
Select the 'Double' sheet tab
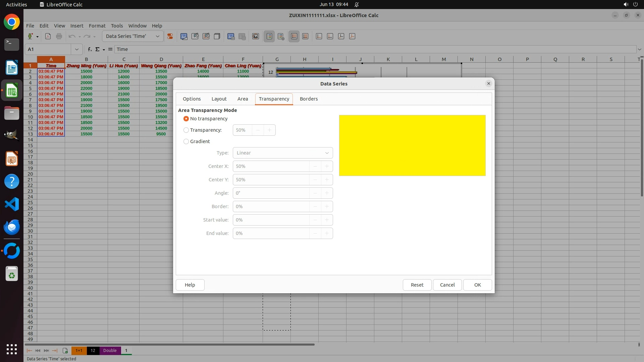tap(110, 351)
